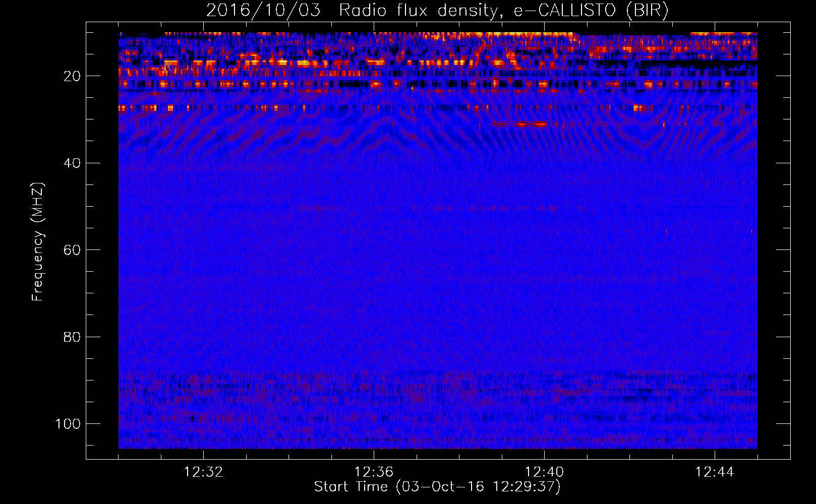Click the x-axis label 'Start Time (03-Oct-16 12:29:37)'
This screenshot has width=816, height=504.
(x=437, y=487)
